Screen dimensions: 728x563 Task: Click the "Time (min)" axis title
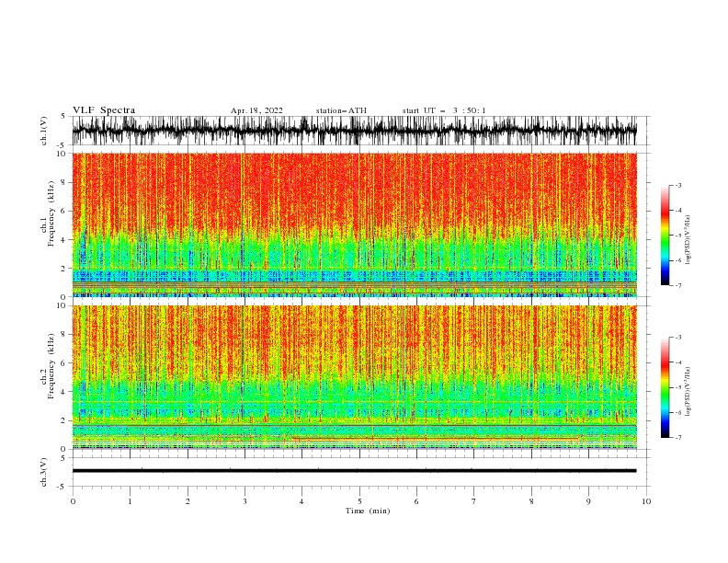[x=368, y=511]
